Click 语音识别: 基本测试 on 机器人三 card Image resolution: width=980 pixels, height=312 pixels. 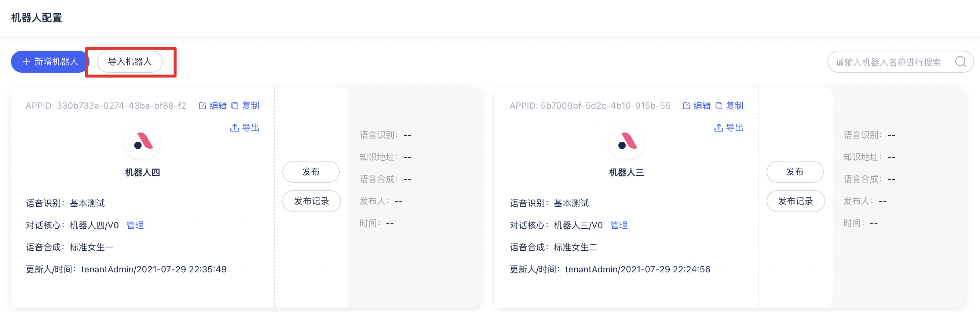549,203
